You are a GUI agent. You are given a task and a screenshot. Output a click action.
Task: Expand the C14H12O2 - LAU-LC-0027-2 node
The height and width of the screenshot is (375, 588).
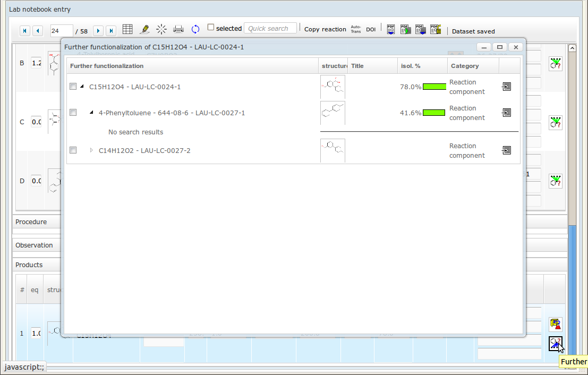tap(91, 151)
